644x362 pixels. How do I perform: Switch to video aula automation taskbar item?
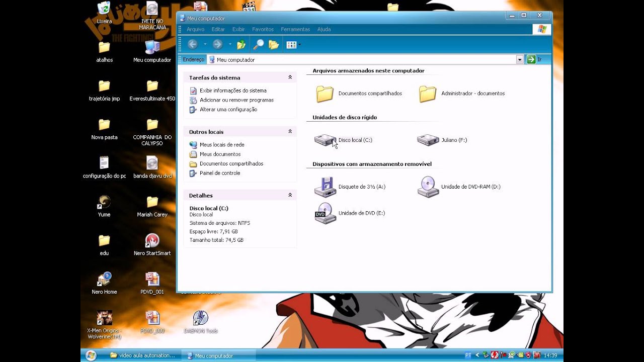(143, 355)
